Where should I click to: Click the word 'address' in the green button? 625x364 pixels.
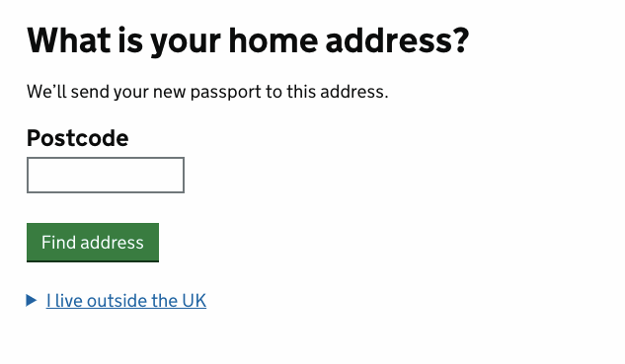coord(112,242)
